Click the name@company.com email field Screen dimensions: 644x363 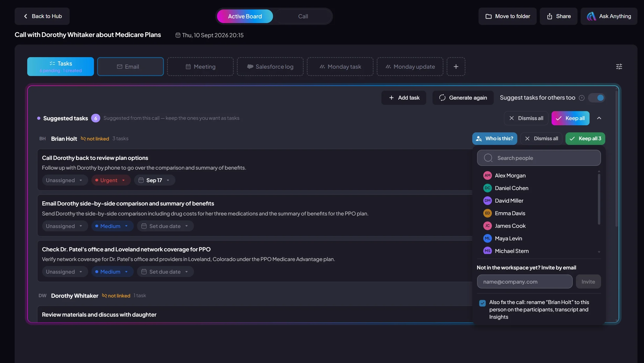[525, 281]
